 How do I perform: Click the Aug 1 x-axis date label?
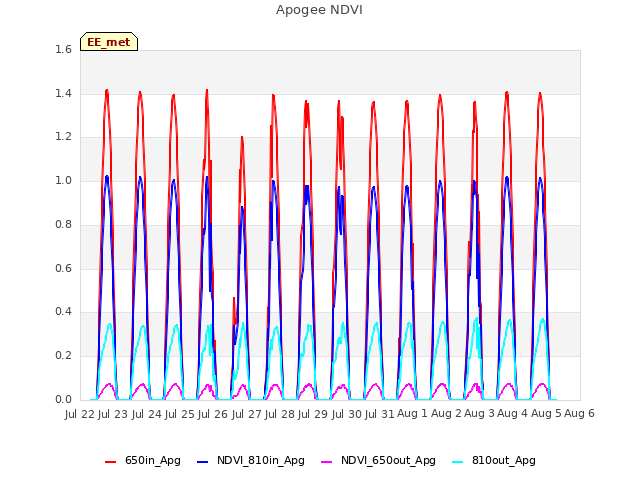click(x=412, y=414)
